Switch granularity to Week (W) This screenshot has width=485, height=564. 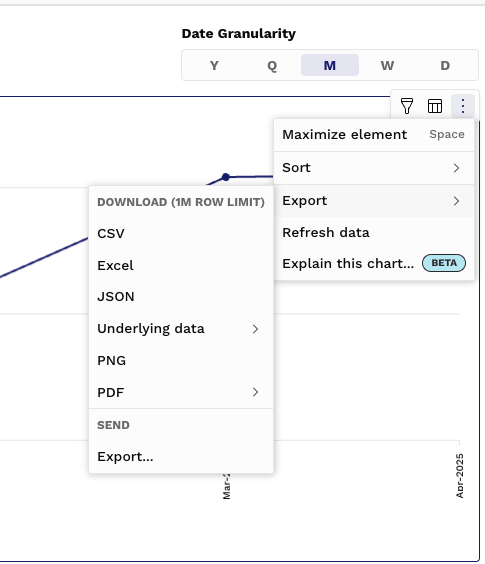[x=387, y=65]
